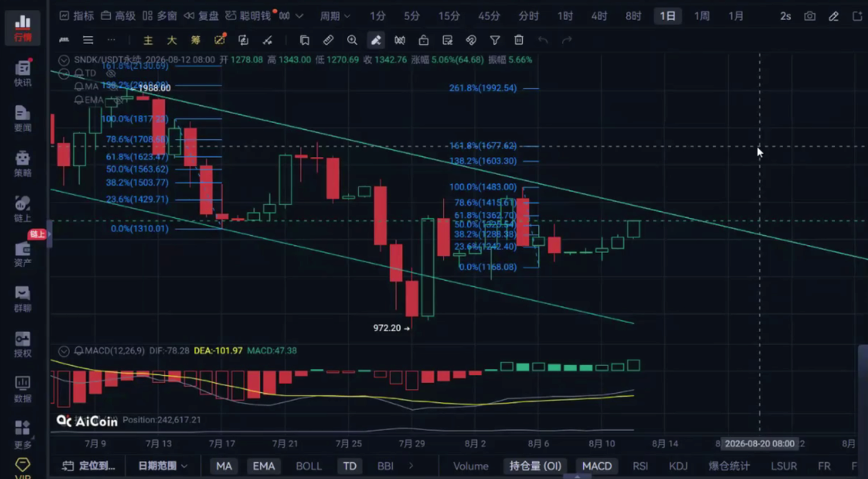Open the 策略 strategy robot icon
This screenshot has width=868, height=479.
[x=23, y=164]
